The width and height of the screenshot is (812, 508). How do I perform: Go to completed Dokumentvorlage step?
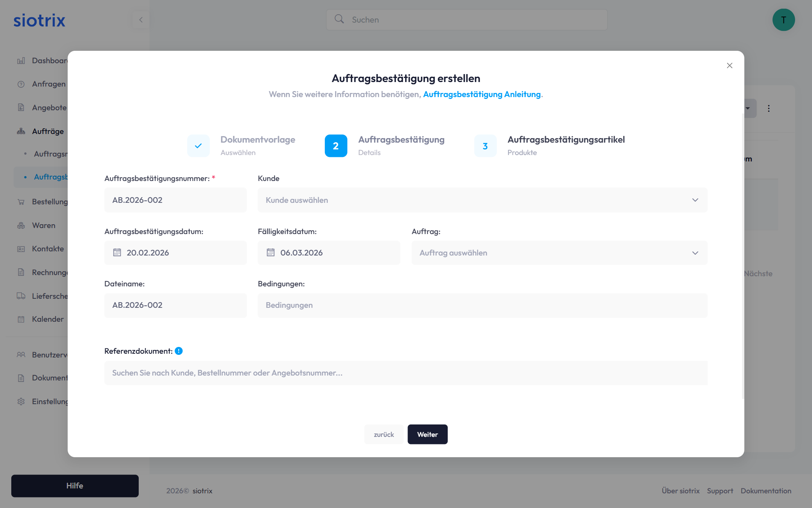pyautogui.click(x=198, y=146)
